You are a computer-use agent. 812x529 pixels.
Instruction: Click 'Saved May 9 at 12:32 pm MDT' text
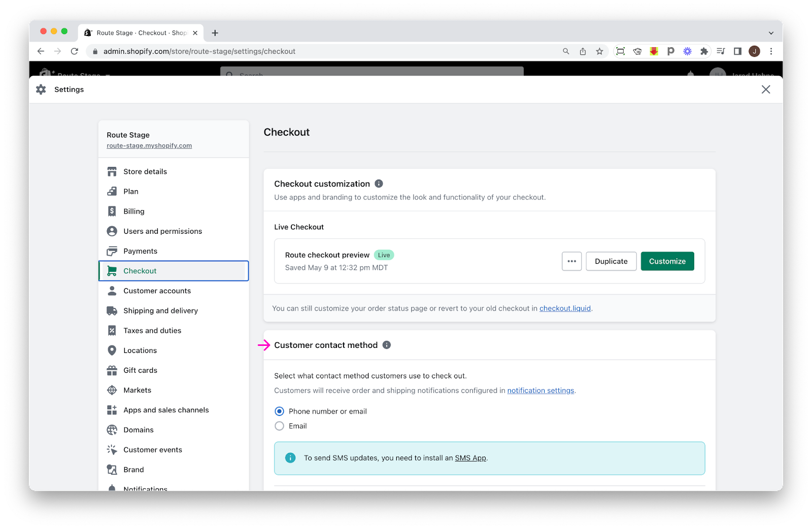[x=336, y=268]
